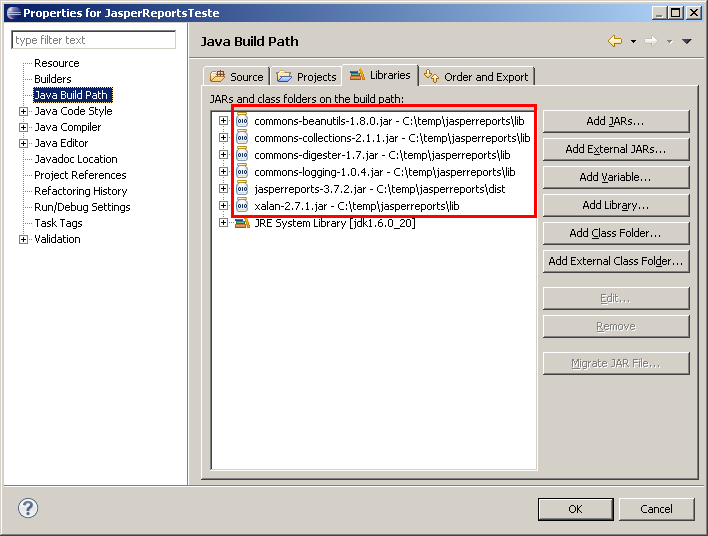Click Add External JARs... button
The image size is (708, 536).
616,149
